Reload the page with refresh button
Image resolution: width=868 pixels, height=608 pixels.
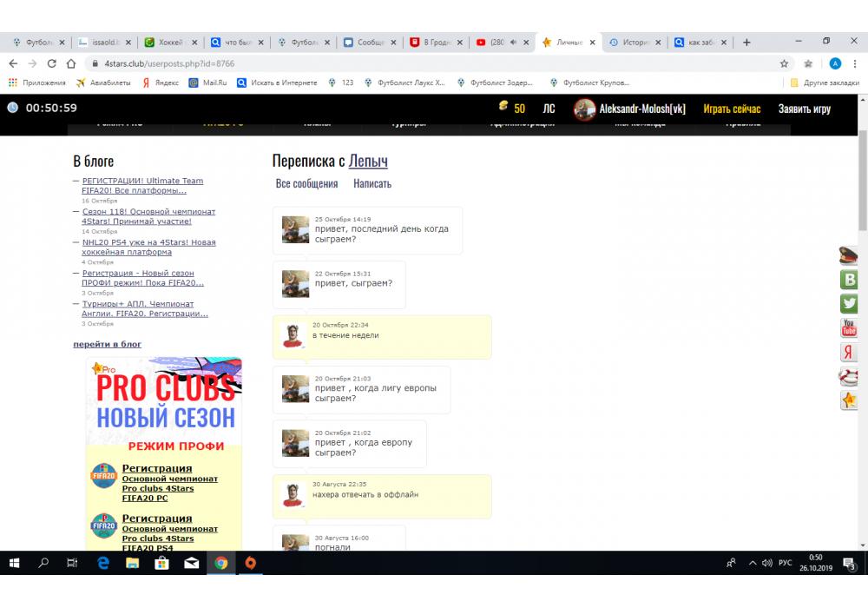point(51,63)
